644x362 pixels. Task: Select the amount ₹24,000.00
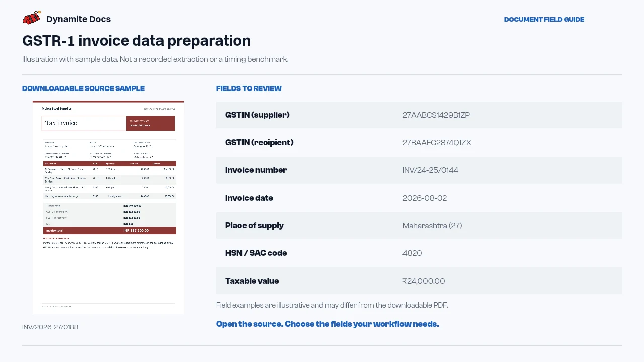[x=424, y=281]
